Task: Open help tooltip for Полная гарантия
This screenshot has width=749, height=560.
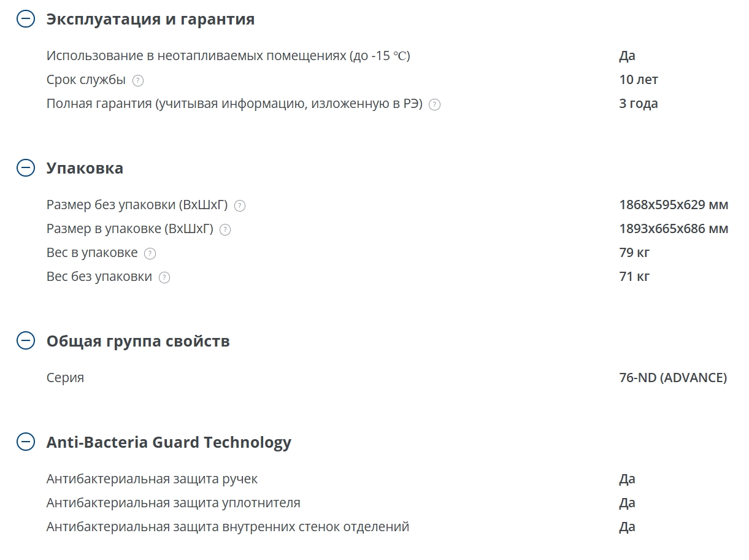Action: pos(434,104)
